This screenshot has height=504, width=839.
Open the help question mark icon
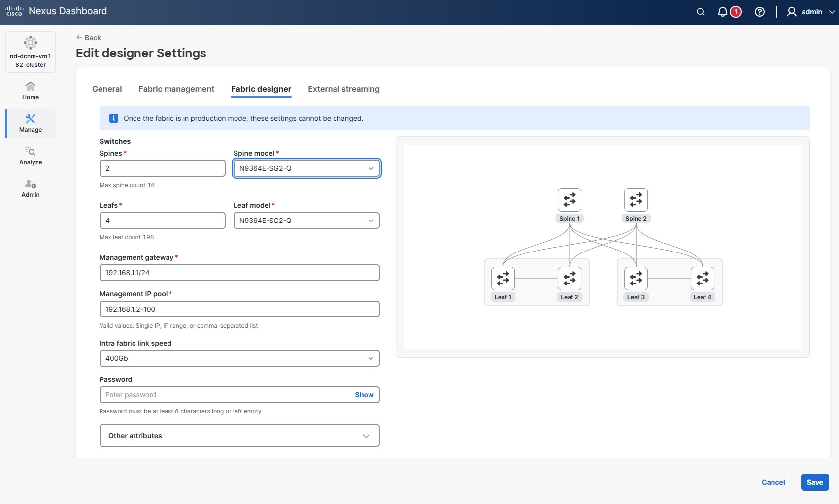(760, 12)
